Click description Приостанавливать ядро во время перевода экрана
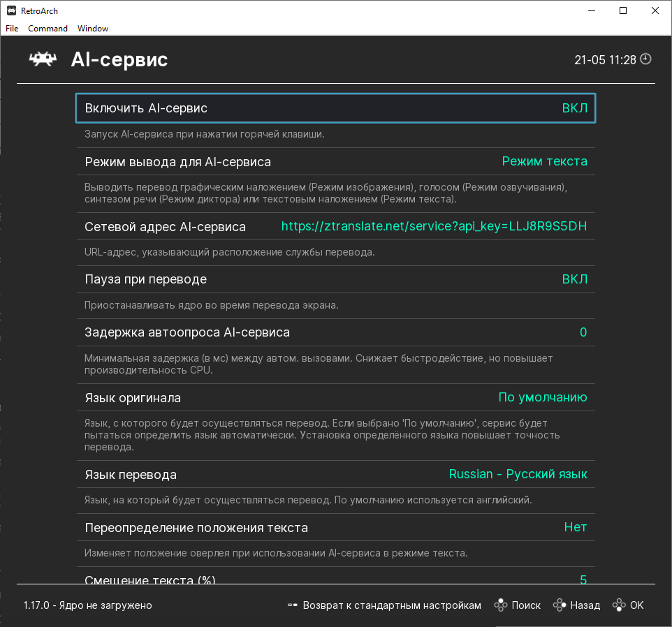 [x=211, y=305]
